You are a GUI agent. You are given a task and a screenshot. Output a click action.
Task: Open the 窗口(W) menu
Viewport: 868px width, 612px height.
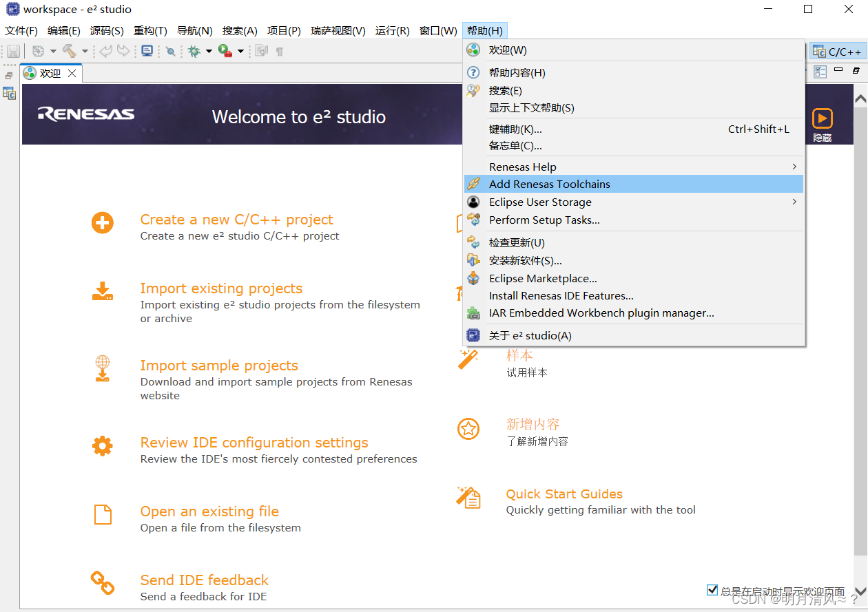click(x=438, y=31)
